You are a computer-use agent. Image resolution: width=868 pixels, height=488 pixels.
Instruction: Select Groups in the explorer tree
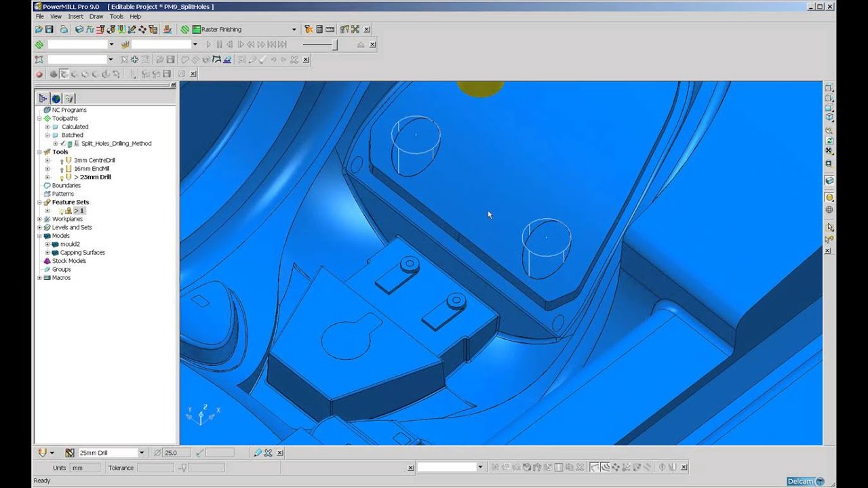pyautogui.click(x=62, y=269)
